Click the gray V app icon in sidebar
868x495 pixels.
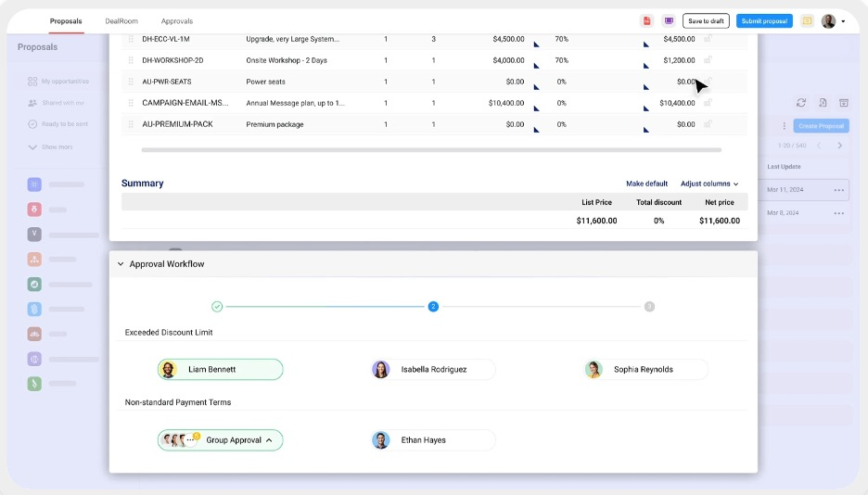coord(34,234)
